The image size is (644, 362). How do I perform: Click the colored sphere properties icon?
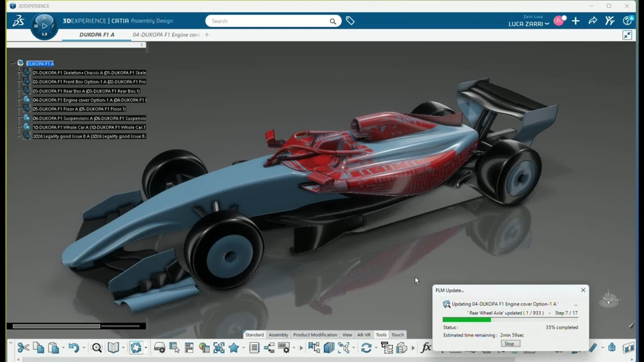[x=204, y=348]
